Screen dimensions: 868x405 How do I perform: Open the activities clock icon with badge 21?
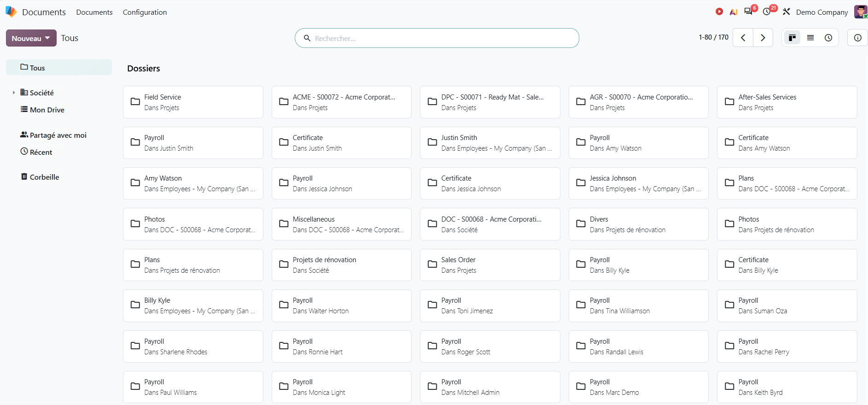tap(767, 12)
